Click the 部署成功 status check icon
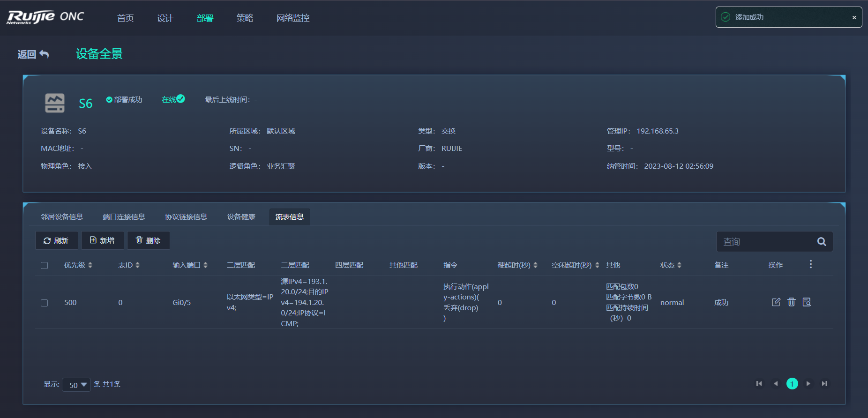Screen dimensions: 868x418 (109, 100)
